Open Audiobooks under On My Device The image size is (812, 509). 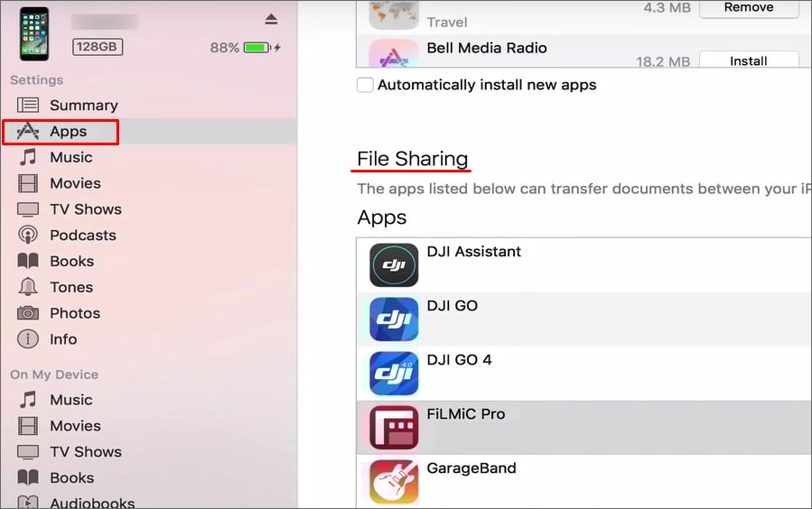tap(92, 503)
